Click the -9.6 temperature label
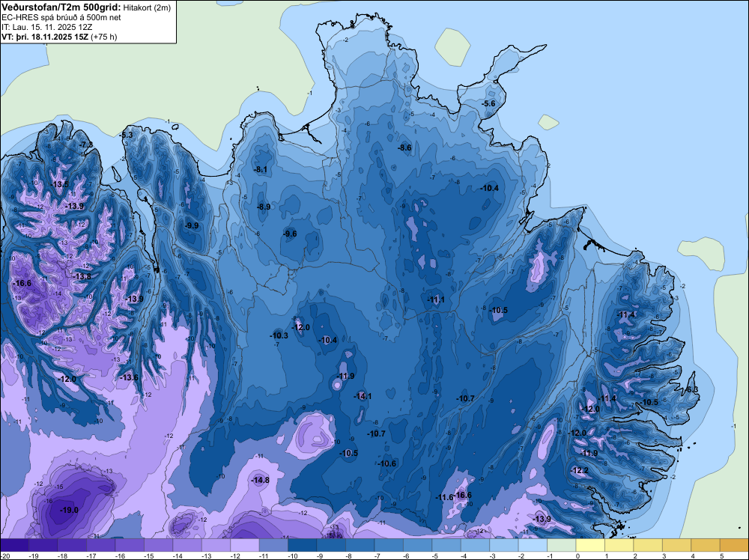 click(x=289, y=234)
